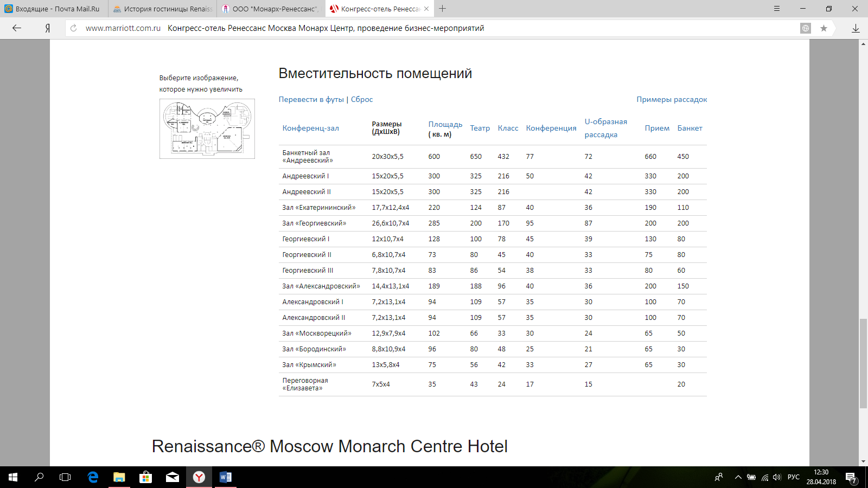Click the Театр column header
The width and height of the screenshot is (868, 488).
(480, 128)
